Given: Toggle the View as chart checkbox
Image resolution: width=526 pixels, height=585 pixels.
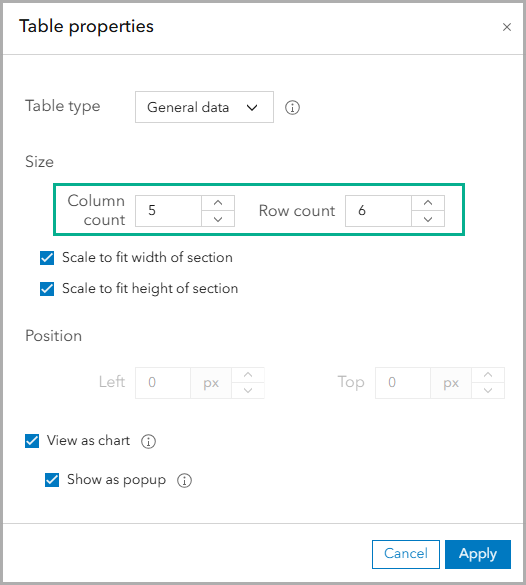Looking at the screenshot, I should 32,441.
